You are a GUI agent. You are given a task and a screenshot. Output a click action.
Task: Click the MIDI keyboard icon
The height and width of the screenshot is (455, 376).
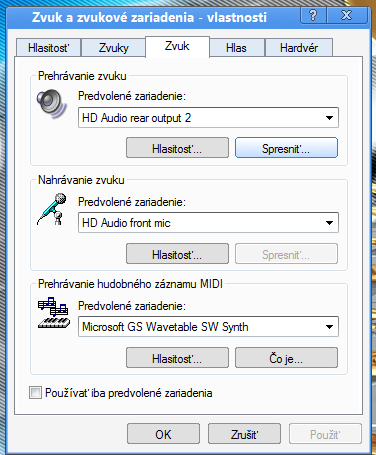pos(54,313)
